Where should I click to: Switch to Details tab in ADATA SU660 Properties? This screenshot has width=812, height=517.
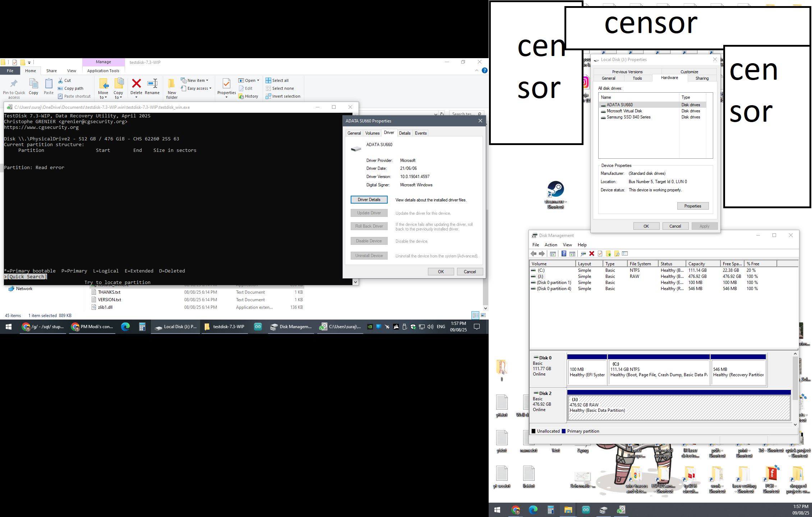(x=405, y=133)
